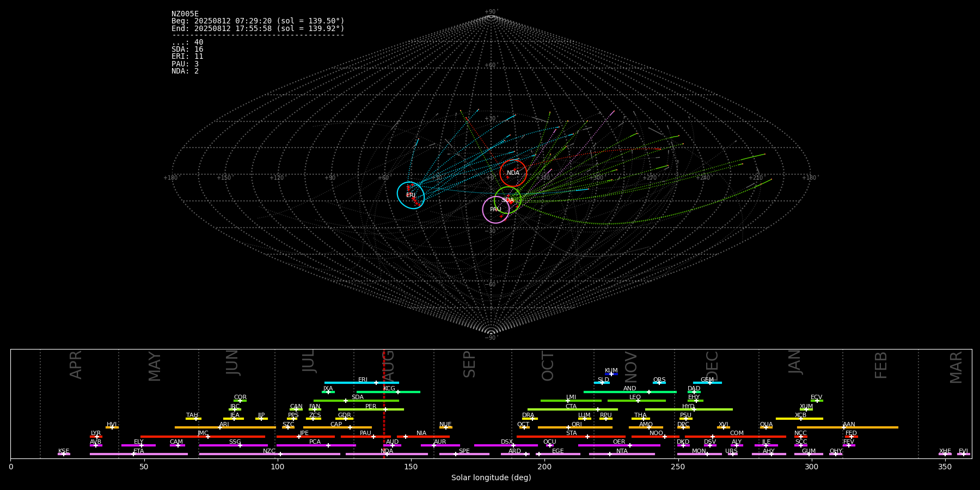Image resolution: width=980 pixels, height=490 pixels.
Task: Click the green KCG activity bar in the timeline
Action: pos(388,392)
